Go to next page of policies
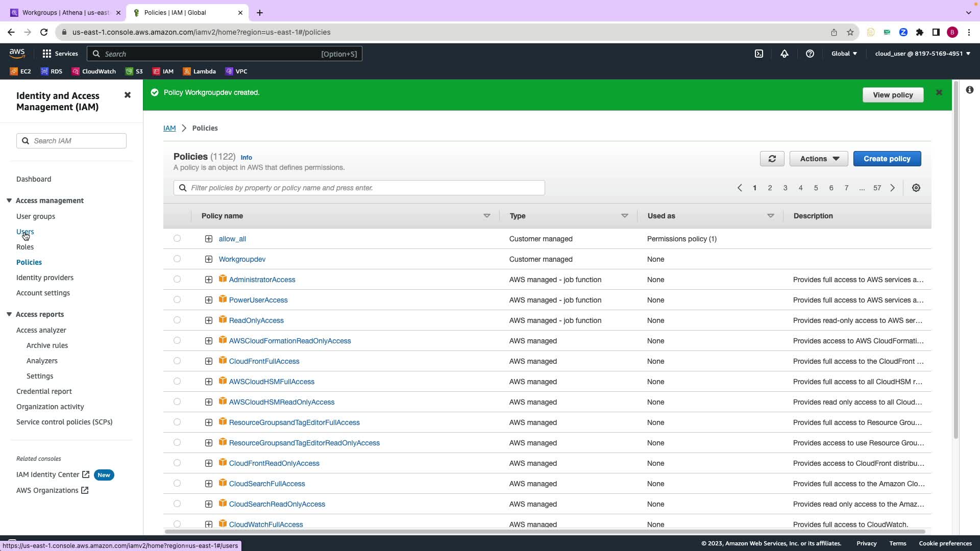 tap(893, 188)
